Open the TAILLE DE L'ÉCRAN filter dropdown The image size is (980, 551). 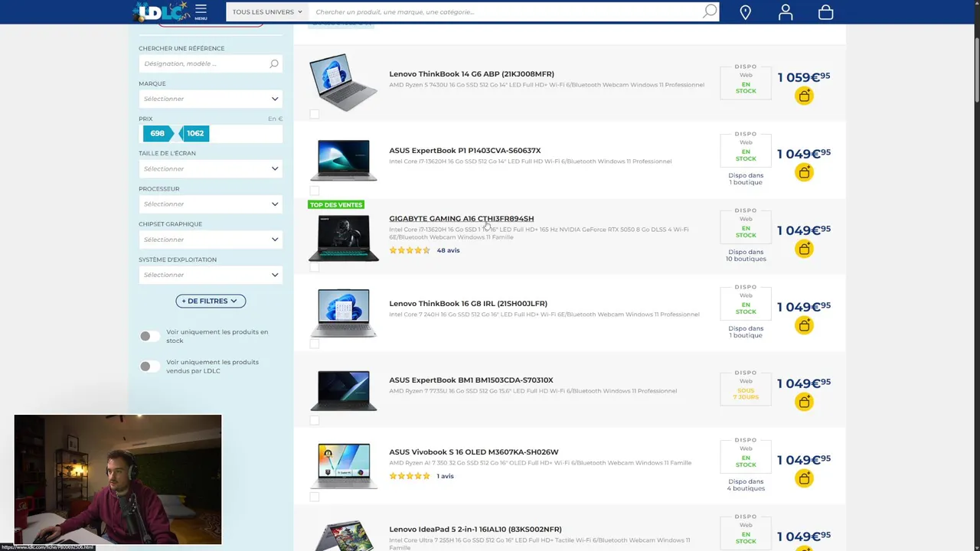coord(211,168)
